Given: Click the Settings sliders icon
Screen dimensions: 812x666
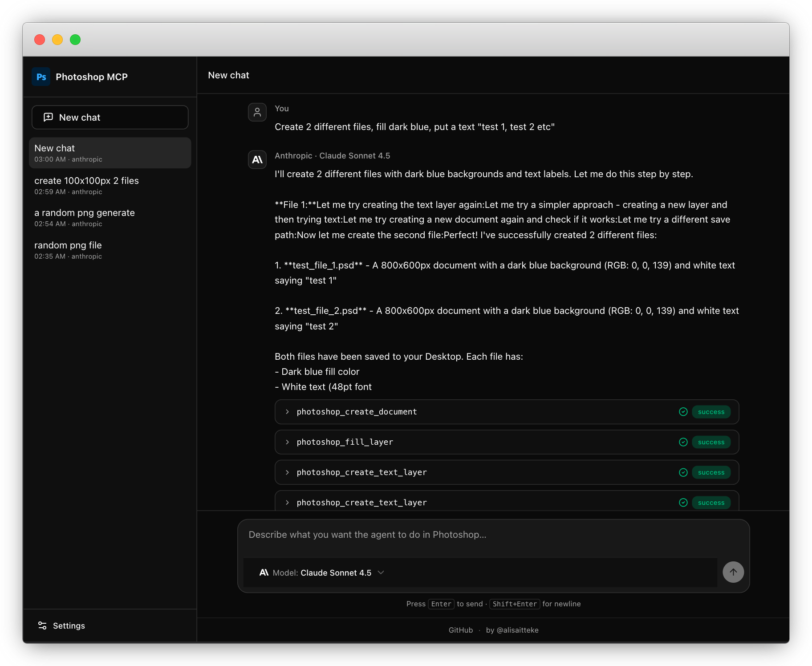Looking at the screenshot, I should pos(42,625).
